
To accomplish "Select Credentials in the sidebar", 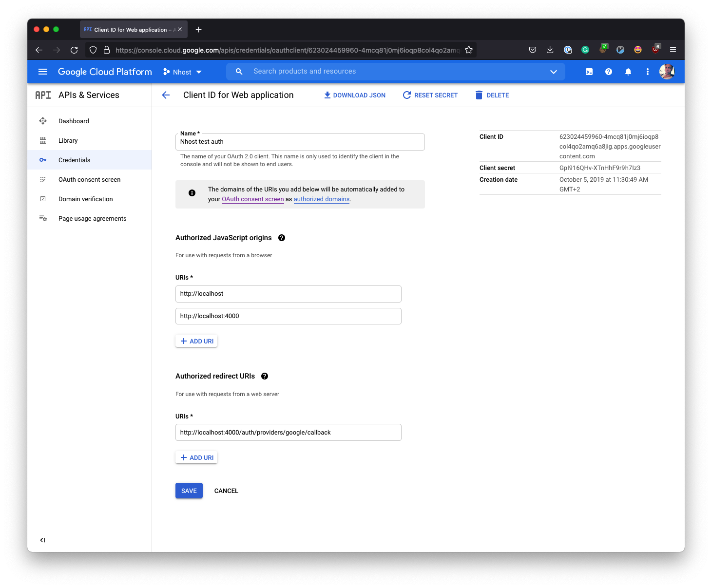I will (x=90, y=160).
